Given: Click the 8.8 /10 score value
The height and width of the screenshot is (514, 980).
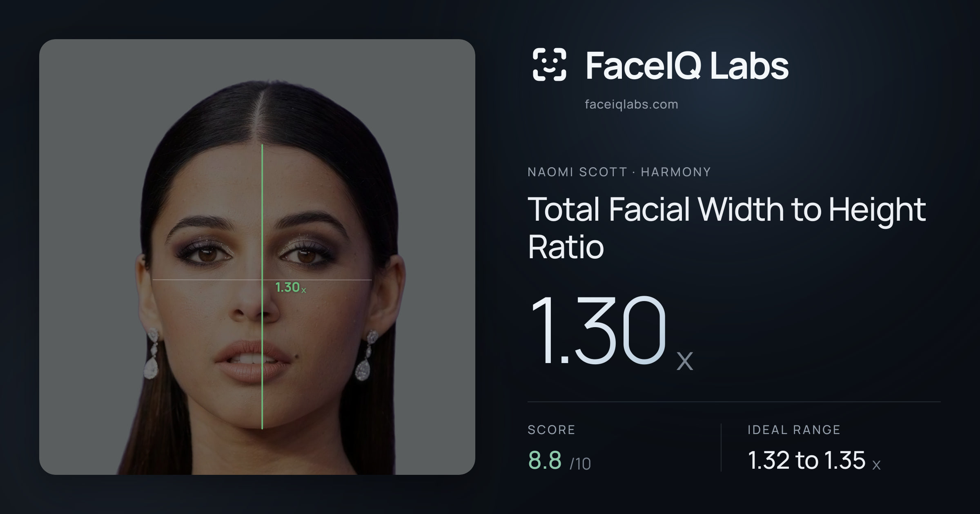Looking at the screenshot, I should (559, 461).
